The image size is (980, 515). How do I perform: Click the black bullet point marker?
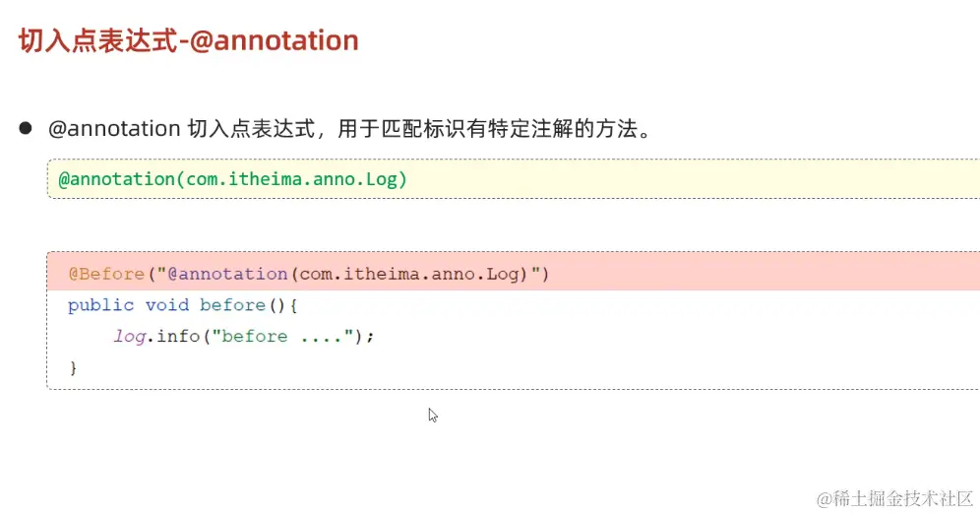[x=25, y=128]
